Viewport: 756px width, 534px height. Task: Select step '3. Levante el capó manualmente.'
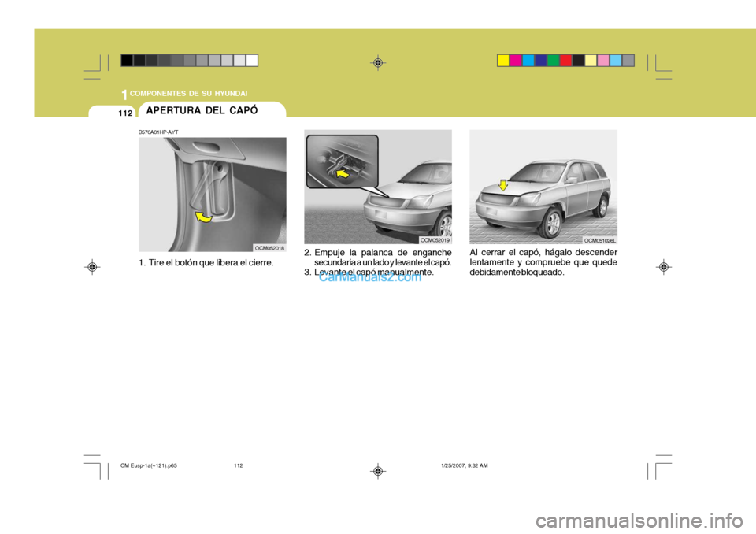point(369,273)
